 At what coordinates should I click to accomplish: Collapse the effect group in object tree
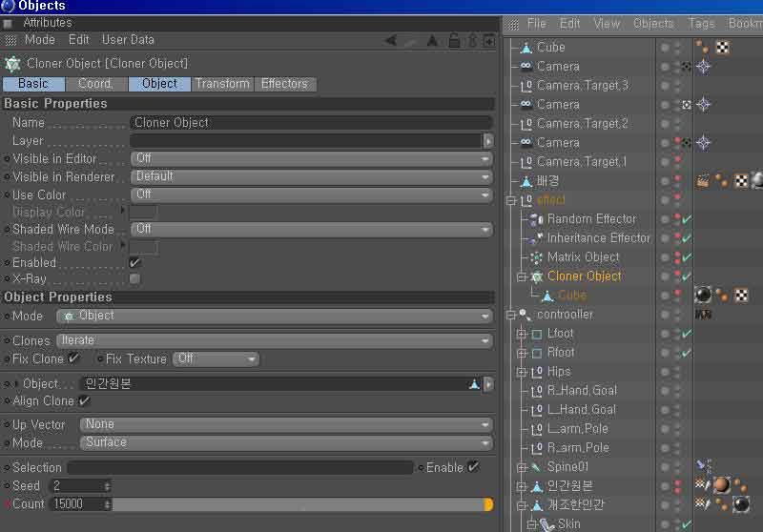point(511,200)
